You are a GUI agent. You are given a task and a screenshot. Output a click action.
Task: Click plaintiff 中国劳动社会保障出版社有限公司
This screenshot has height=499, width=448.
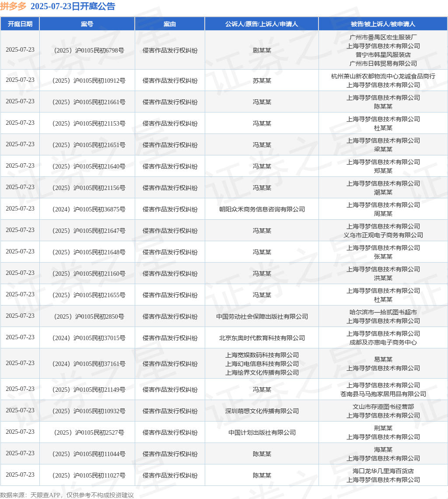(262, 316)
